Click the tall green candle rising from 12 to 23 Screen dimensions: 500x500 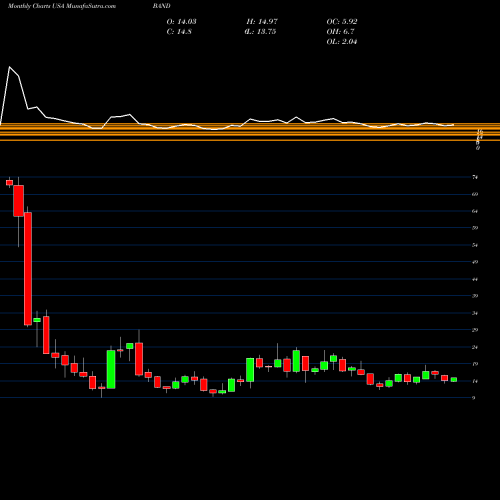coord(111,369)
